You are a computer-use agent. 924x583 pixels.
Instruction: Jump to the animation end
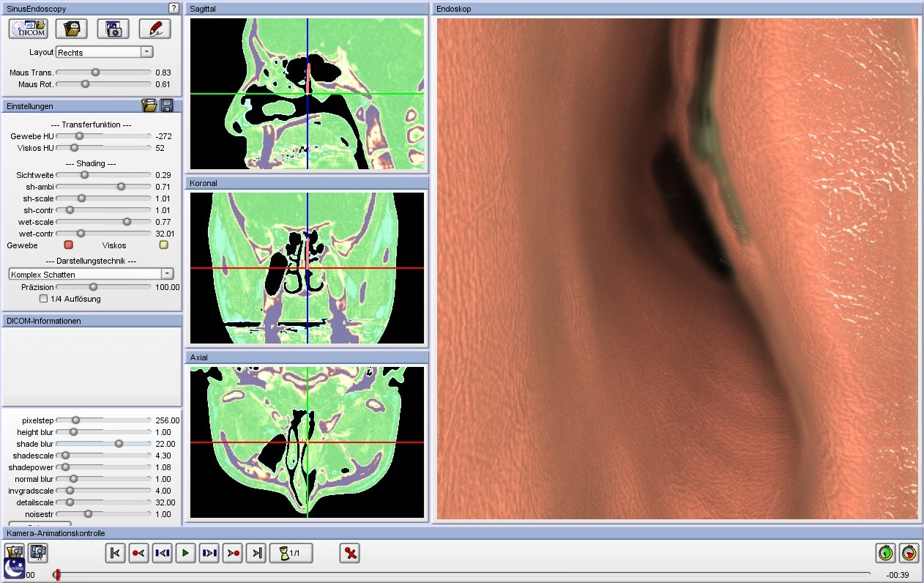tap(256, 553)
